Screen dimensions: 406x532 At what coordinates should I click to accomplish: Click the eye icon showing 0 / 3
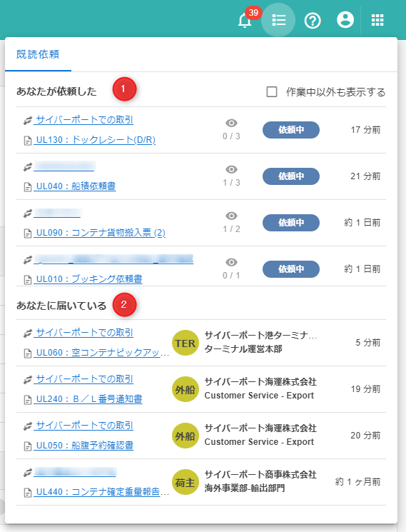231,123
